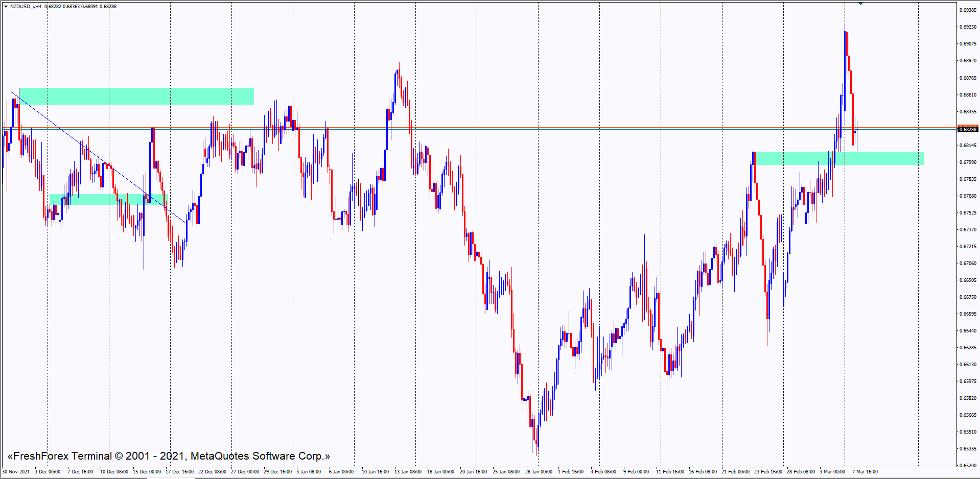Click the black current price label 0.68288
The width and height of the screenshot is (980, 479).
click(x=967, y=130)
